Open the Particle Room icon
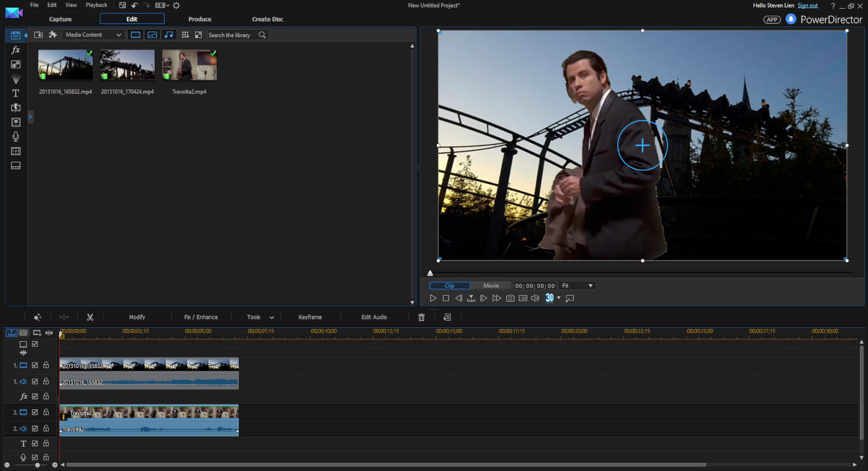Viewport: 868px width, 471px height. coord(16,79)
